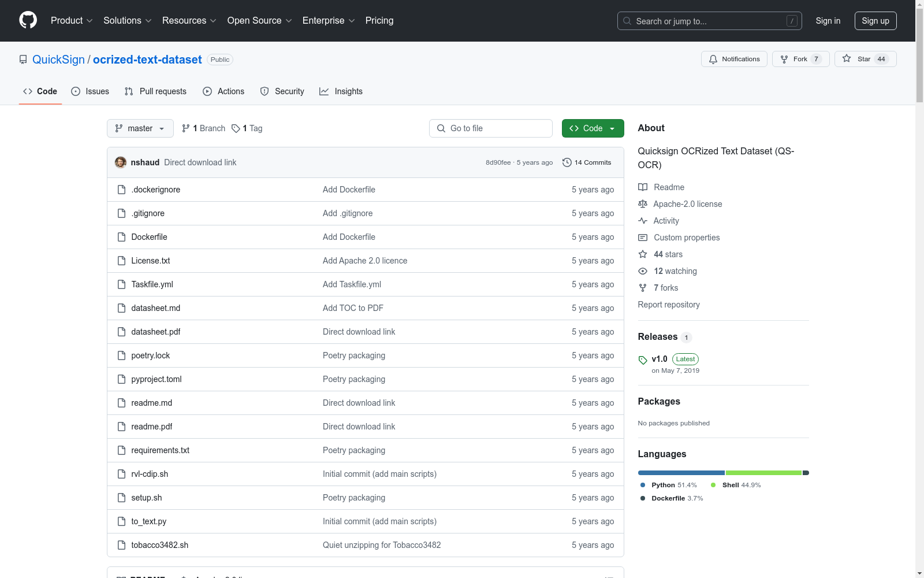The width and height of the screenshot is (924, 578).
Task: Click the file icon for .dockerignore
Action: (x=121, y=190)
